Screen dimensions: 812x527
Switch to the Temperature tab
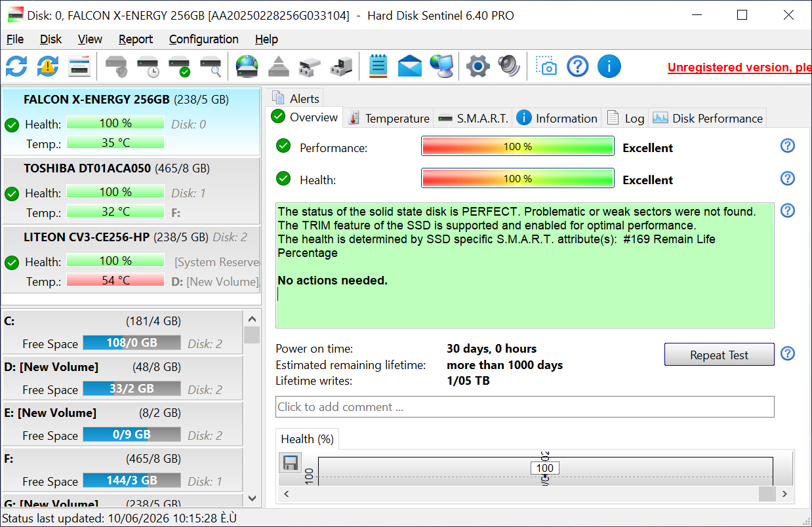[x=389, y=118]
